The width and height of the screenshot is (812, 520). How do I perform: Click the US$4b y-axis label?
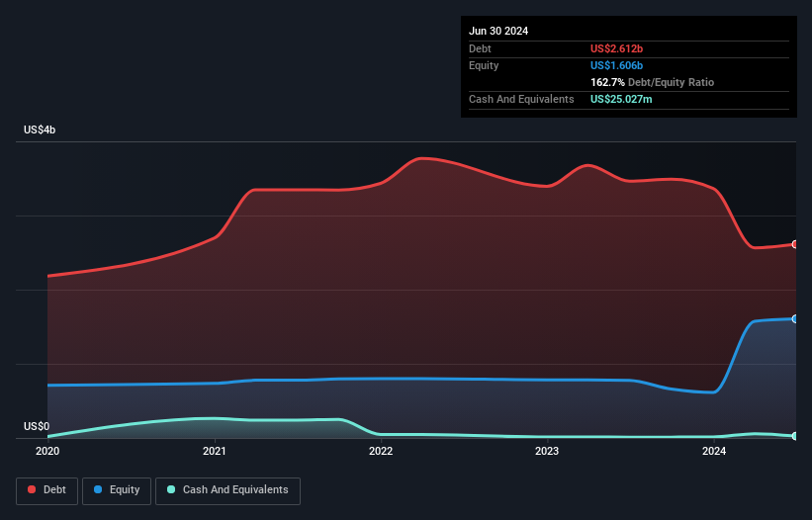coord(40,130)
